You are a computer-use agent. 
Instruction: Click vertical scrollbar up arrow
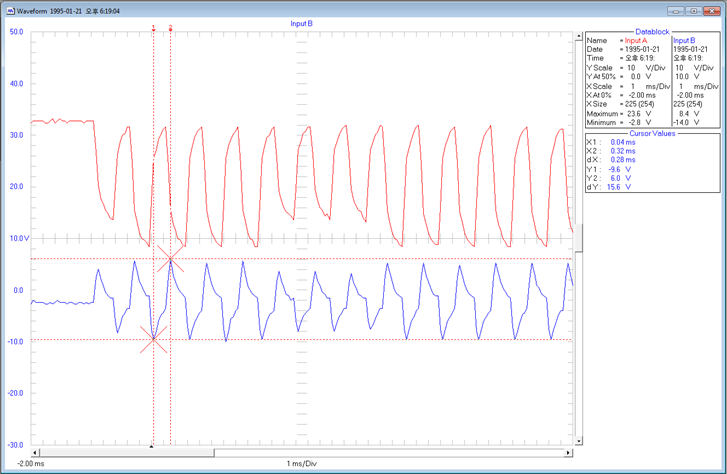pos(579,37)
